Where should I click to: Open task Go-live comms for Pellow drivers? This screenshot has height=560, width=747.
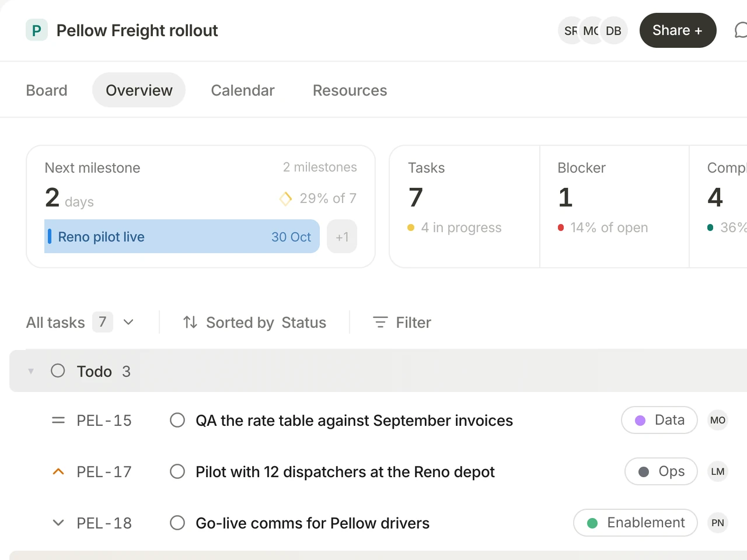click(x=312, y=523)
